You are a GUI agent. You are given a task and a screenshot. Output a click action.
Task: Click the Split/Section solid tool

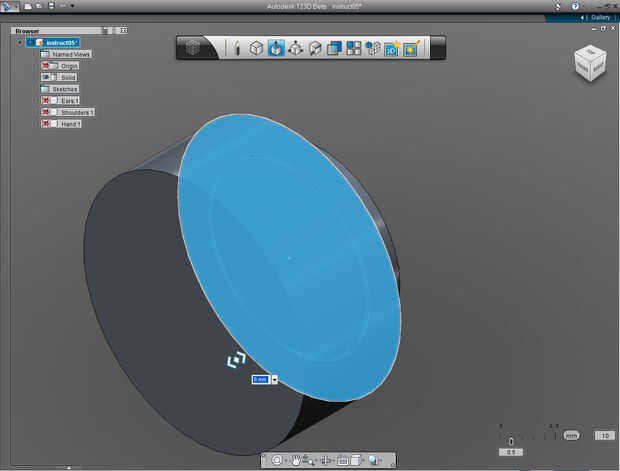tap(315, 48)
